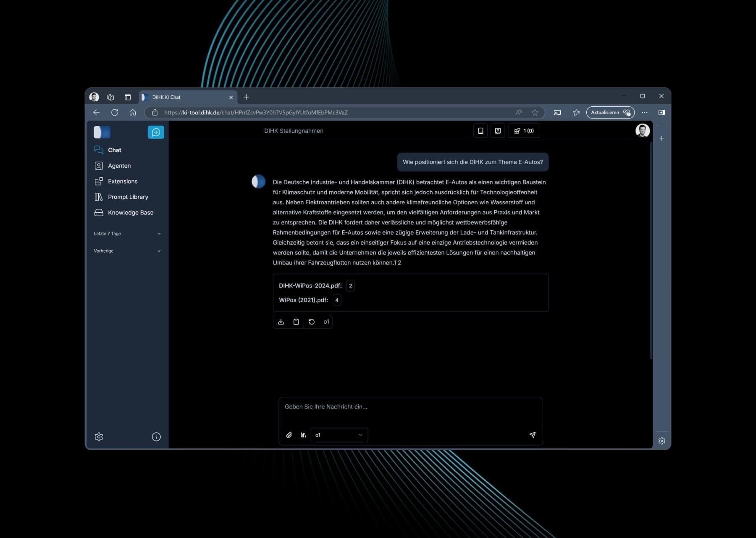The width and height of the screenshot is (756, 538).
Task: Click the browser address bar URL
Action: click(256, 113)
